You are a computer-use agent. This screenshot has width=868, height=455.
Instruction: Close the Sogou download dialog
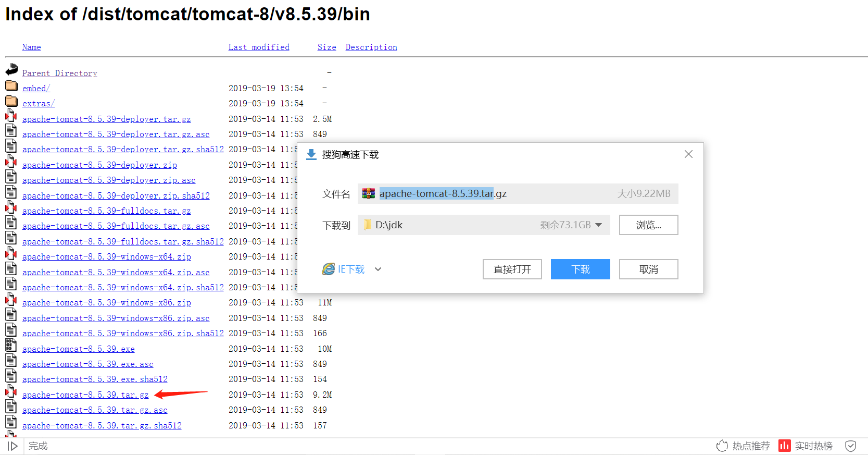(x=688, y=154)
